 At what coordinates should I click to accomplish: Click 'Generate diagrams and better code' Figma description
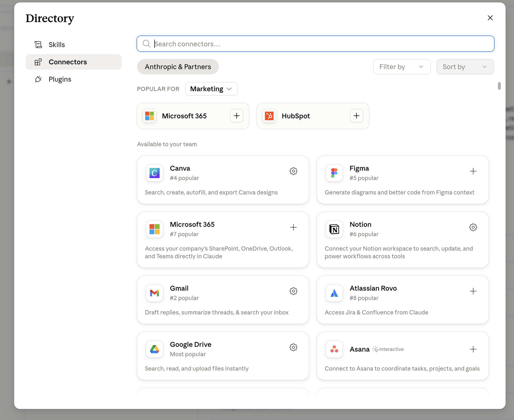399,192
